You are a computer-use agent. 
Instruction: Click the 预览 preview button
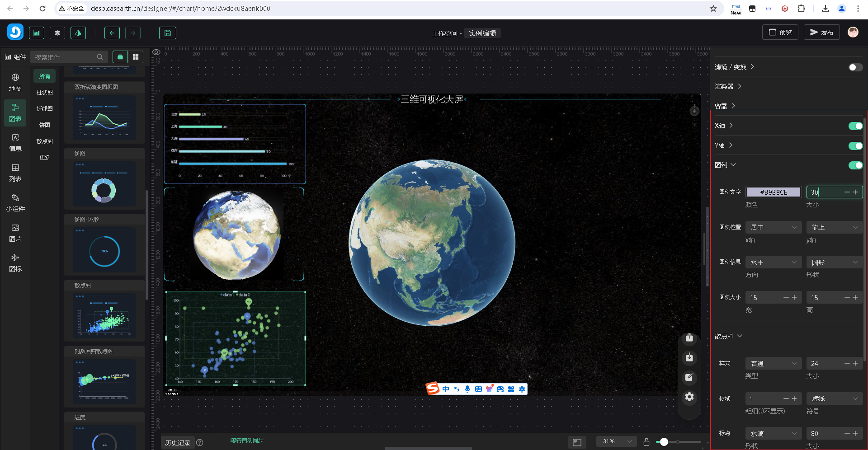click(780, 33)
